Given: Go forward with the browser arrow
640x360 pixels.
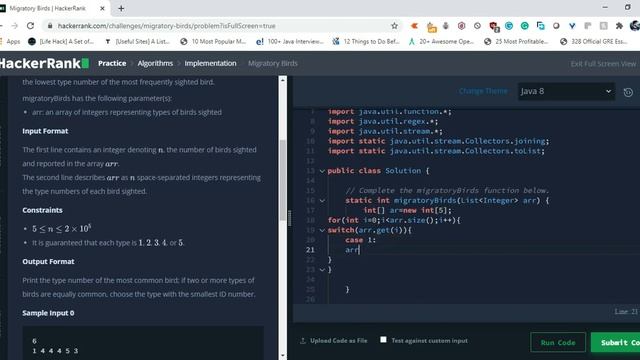Looking at the screenshot, I should tap(15, 26).
